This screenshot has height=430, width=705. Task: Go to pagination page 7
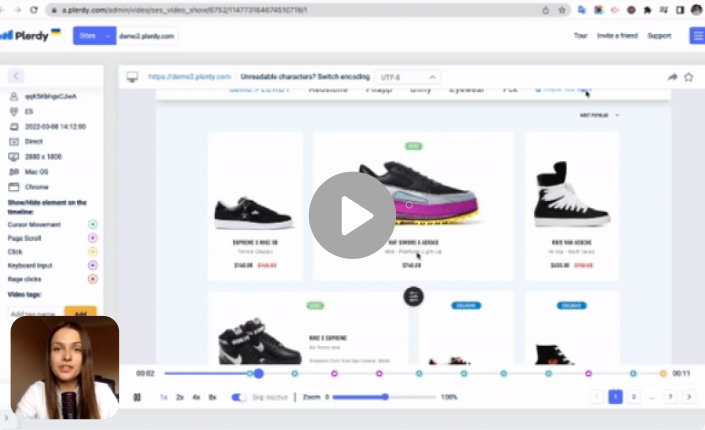click(x=670, y=397)
